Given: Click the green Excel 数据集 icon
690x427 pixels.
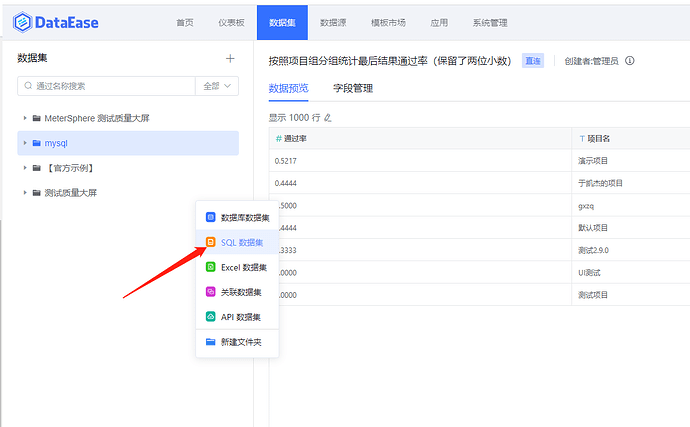Looking at the screenshot, I should coord(211,267).
